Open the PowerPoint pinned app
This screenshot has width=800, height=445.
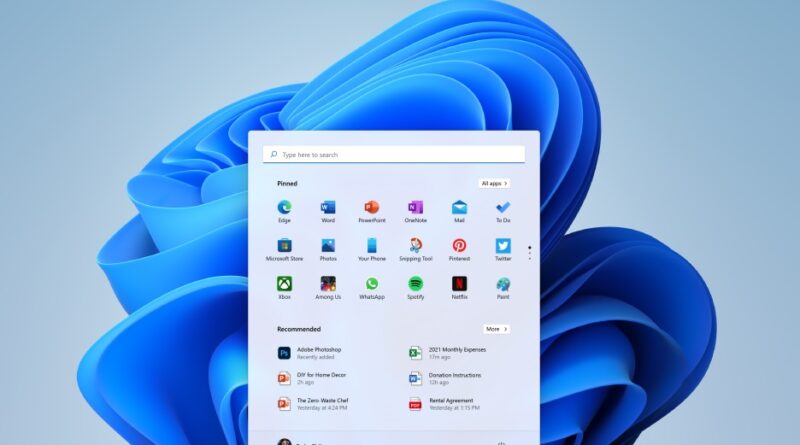(372, 211)
